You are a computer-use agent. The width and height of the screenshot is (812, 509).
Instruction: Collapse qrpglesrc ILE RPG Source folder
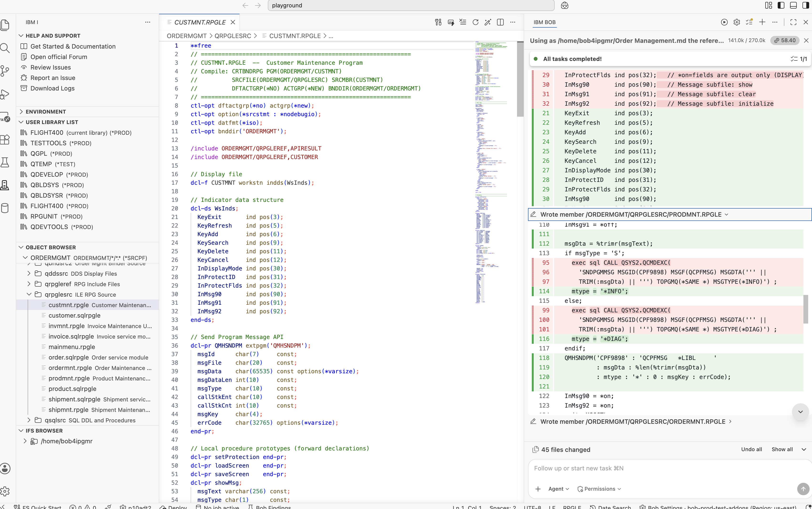coord(29,294)
